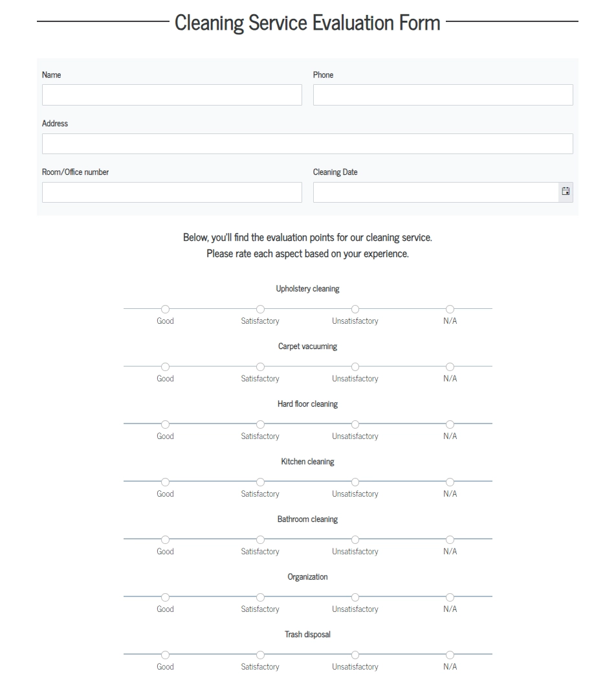Rate Carpet vacuuming as Satisfactory
Screen dimensions: 616x678
(x=260, y=367)
